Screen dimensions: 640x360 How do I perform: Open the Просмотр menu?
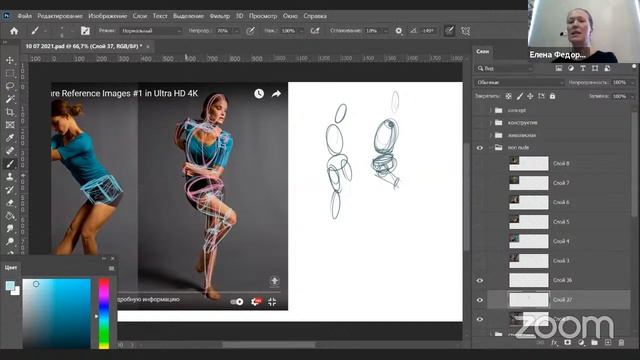pyautogui.click(x=263, y=16)
